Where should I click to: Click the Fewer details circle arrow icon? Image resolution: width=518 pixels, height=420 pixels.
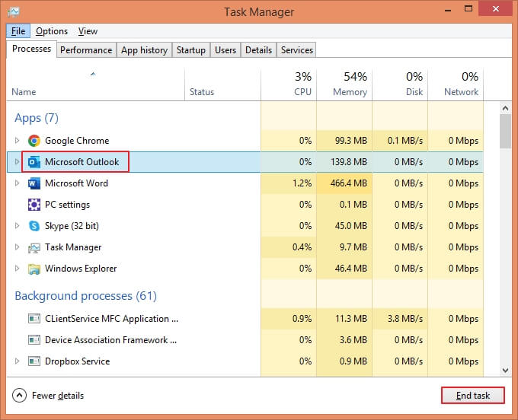point(20,395)
